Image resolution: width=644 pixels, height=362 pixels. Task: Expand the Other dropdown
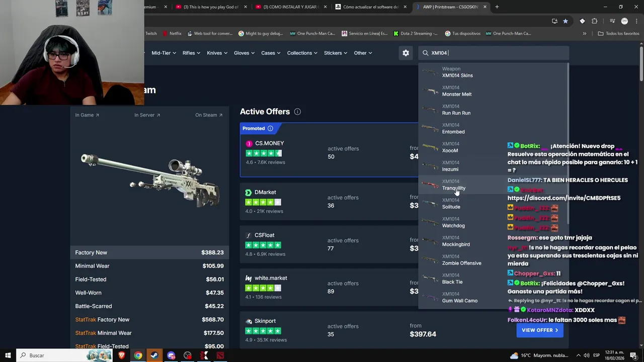point(363,53)
